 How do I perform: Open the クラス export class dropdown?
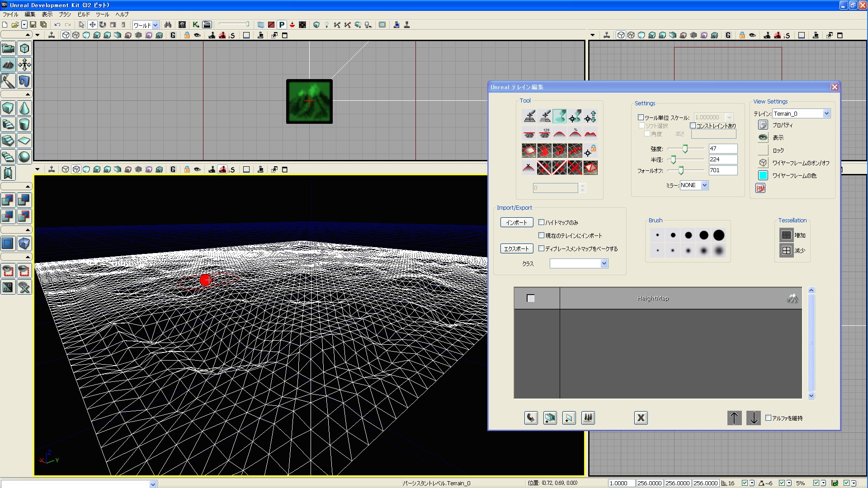[x=604, y=263]
